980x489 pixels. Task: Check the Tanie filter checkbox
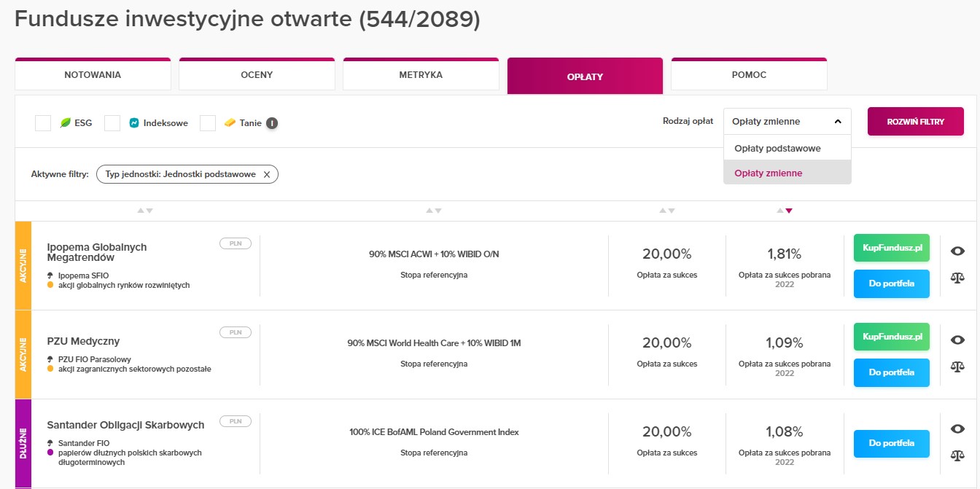tap(208, 123)
